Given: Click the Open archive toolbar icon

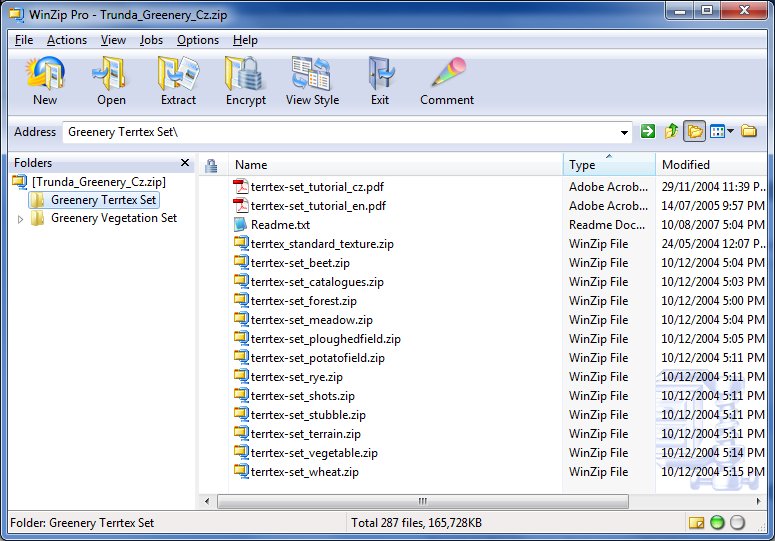Looking at the screenshot, I should pyautogui.click(x=111, y=74).
